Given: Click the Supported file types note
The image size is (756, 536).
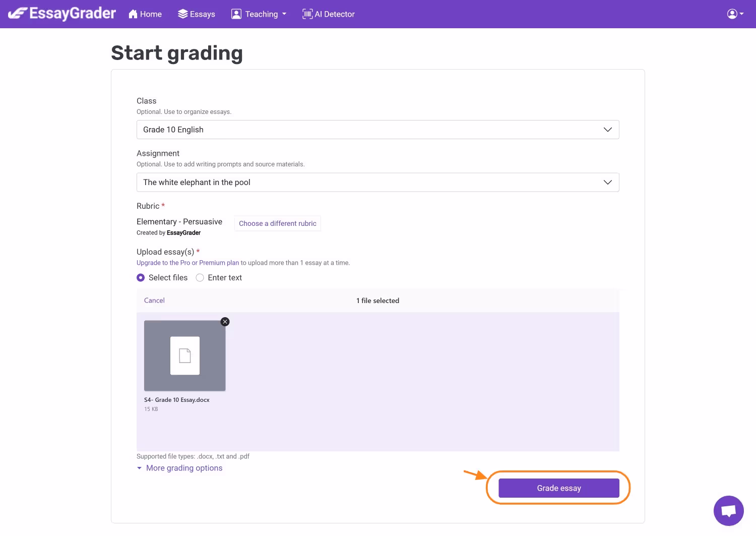Looking at the screenshot, I should (x=193, y=456).
